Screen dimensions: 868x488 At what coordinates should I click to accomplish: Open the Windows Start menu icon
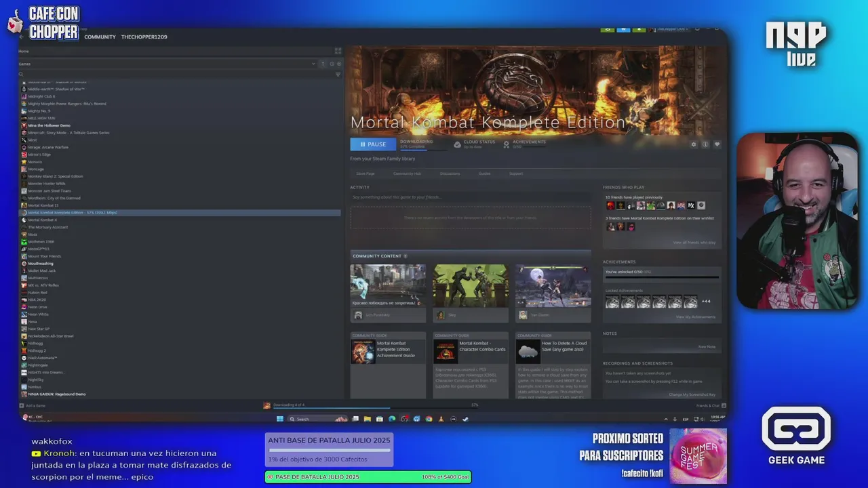(279, 419)
